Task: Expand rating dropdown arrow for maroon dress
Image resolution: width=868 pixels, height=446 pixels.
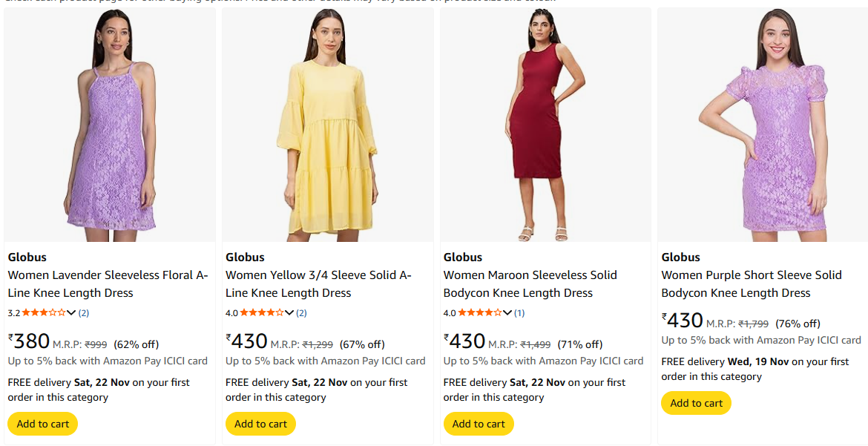Action: tap(507, 313)
